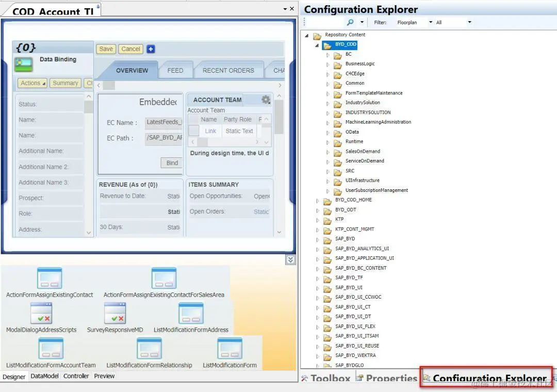Viewport: 557px width, 392px height.
Task: Click the Summary button
Action: pyautogui.click(x=65, y=83)
